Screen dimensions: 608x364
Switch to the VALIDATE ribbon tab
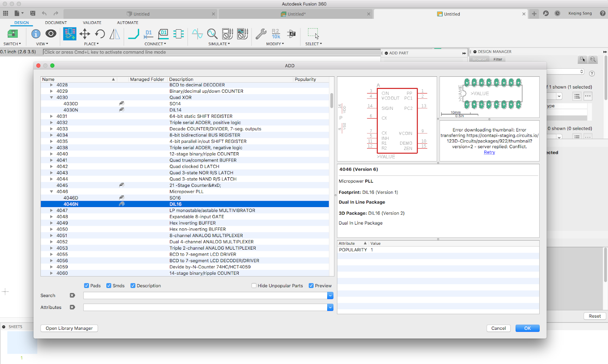[x=92, y=23]
